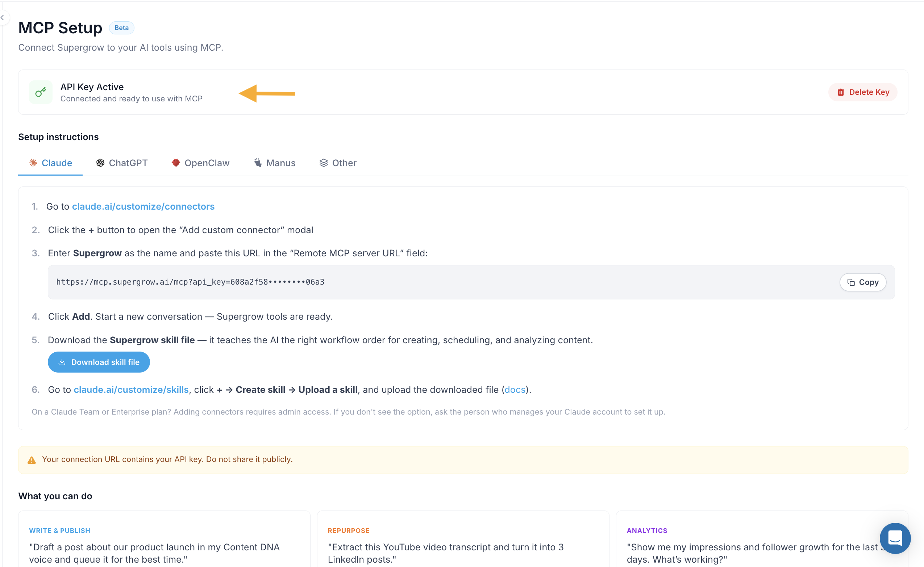Click the Claude Team or Enterprise plan note
The image size is (924, 567).
click(348, 411)
